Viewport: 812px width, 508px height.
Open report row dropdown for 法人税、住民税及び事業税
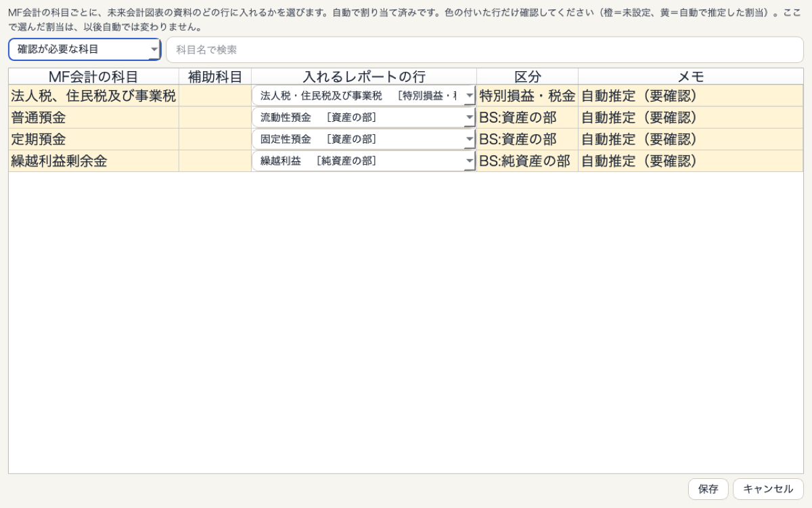pos(364,96)
